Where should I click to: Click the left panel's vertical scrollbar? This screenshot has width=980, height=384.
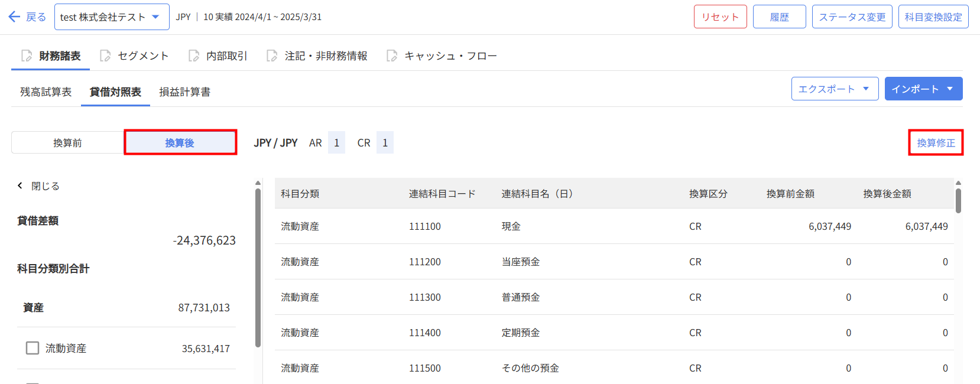(258, 266)
